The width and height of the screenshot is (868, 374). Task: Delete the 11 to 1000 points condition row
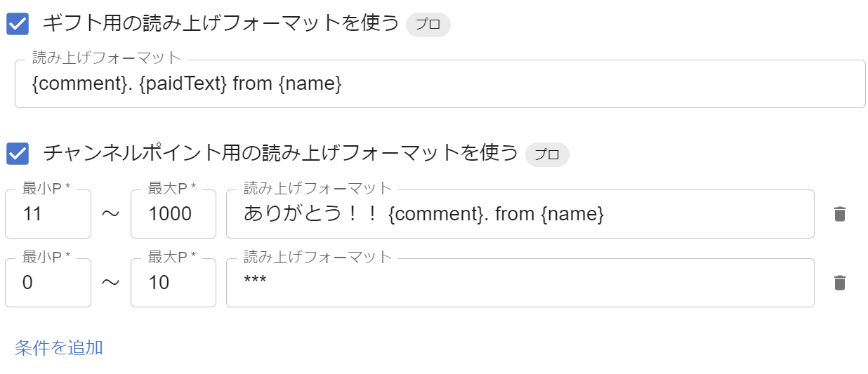point(839,214)
